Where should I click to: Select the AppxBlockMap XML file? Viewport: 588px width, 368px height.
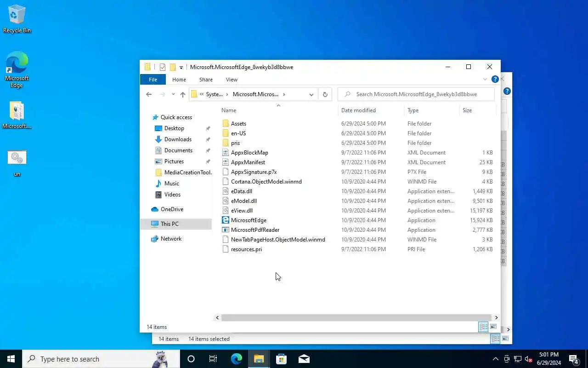click(x=249, y=153)
